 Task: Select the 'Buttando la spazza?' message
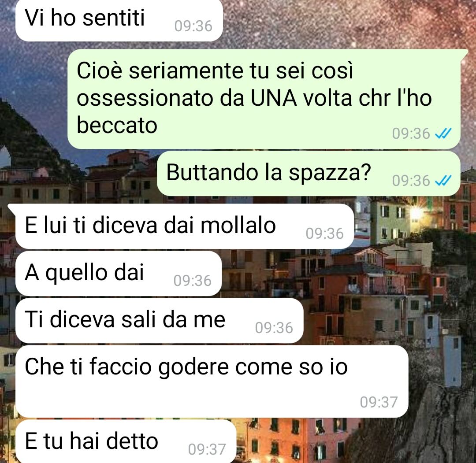point(309,174)
